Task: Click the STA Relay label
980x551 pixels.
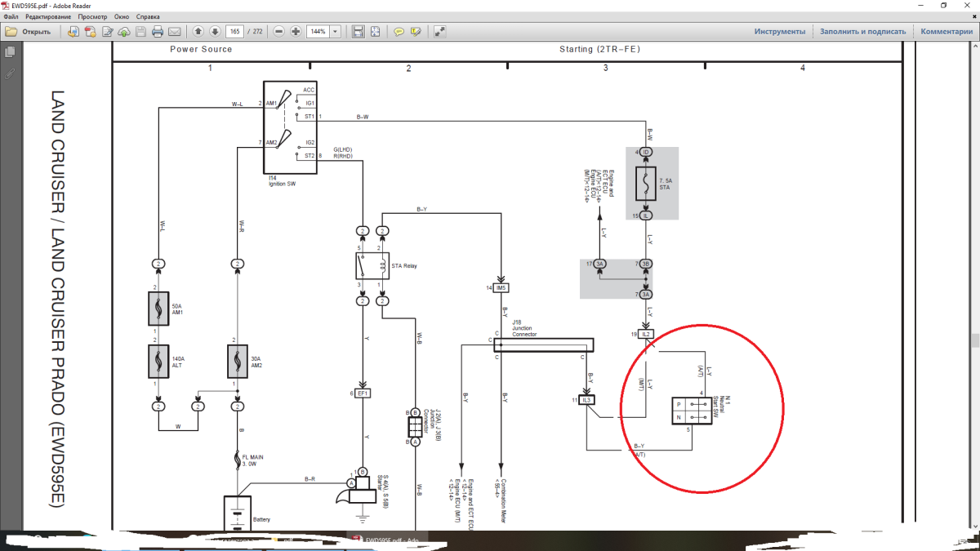Action: tap(405, 264)
